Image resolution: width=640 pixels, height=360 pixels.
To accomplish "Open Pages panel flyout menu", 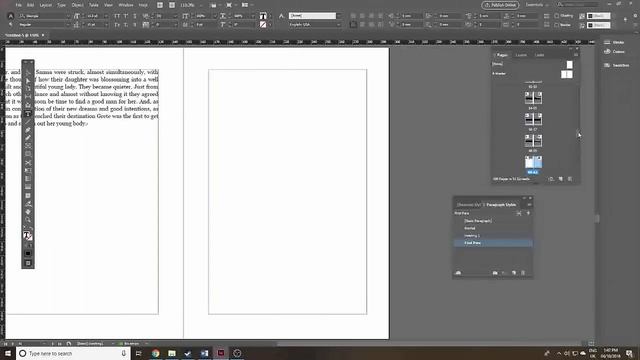I will pyautogui.click(x=576, y=55).
